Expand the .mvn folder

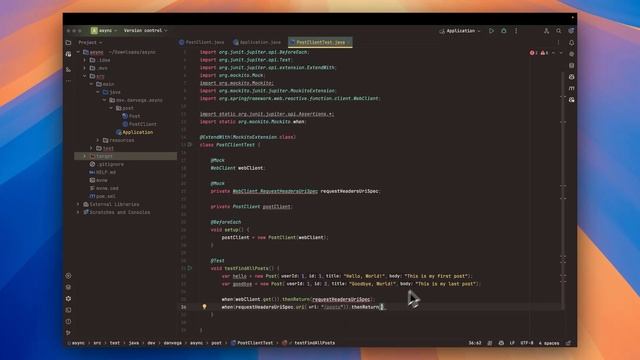pyautogui.click(x=85, y=68)
